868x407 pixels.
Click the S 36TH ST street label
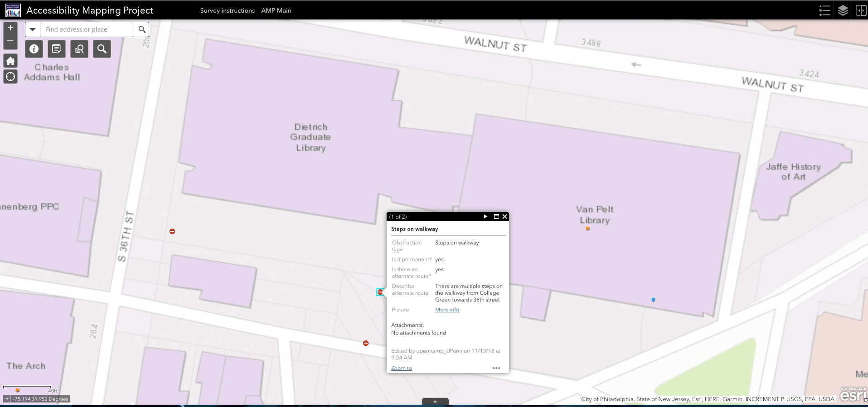click(125, 236)
